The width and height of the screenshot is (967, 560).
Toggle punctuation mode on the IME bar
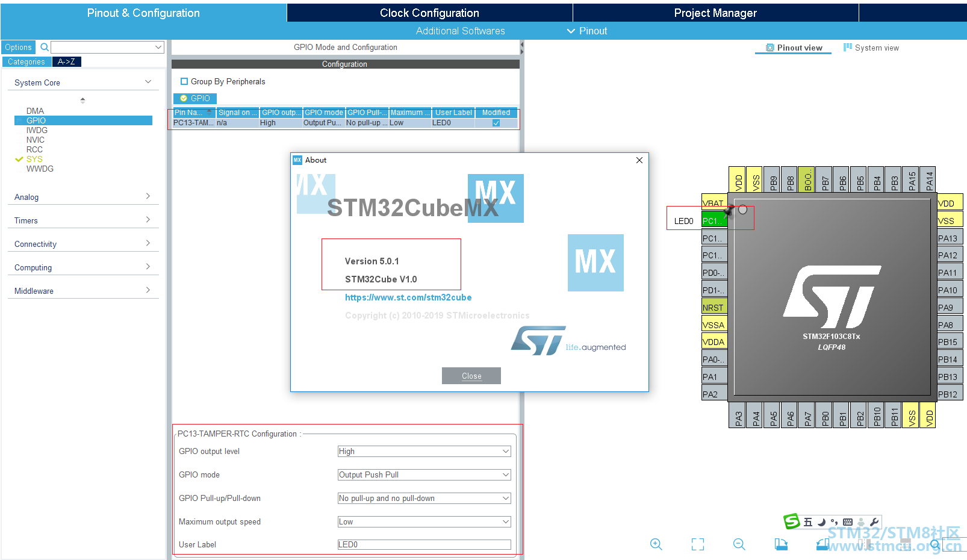coord(834,522)
